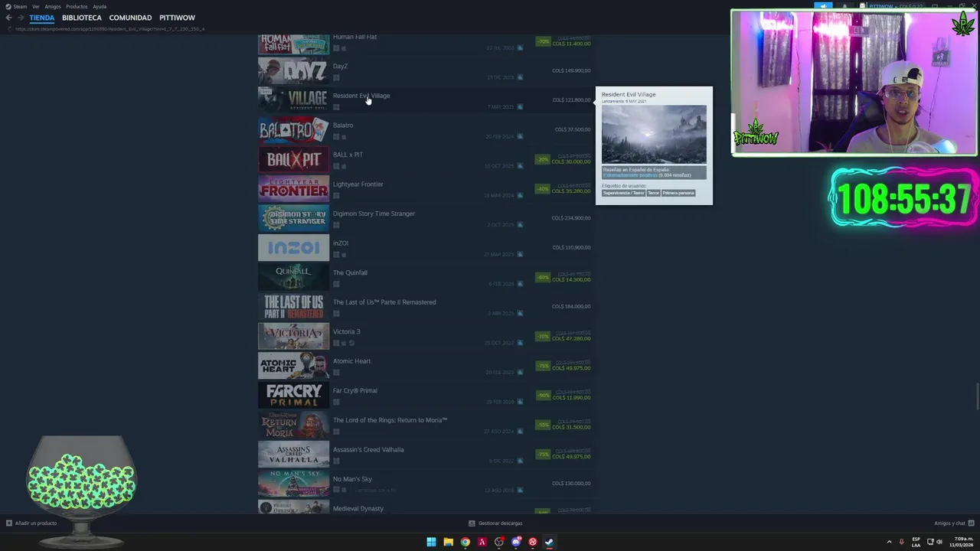Open the red A app in taskbar
This screenshot has width=980, height=551.
(x=482, y=542)
